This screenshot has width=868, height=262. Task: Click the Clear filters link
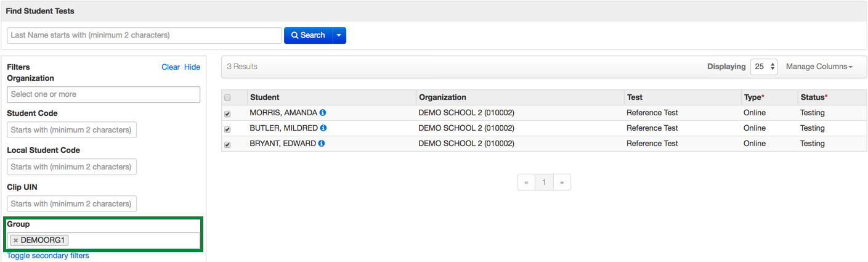171,67
